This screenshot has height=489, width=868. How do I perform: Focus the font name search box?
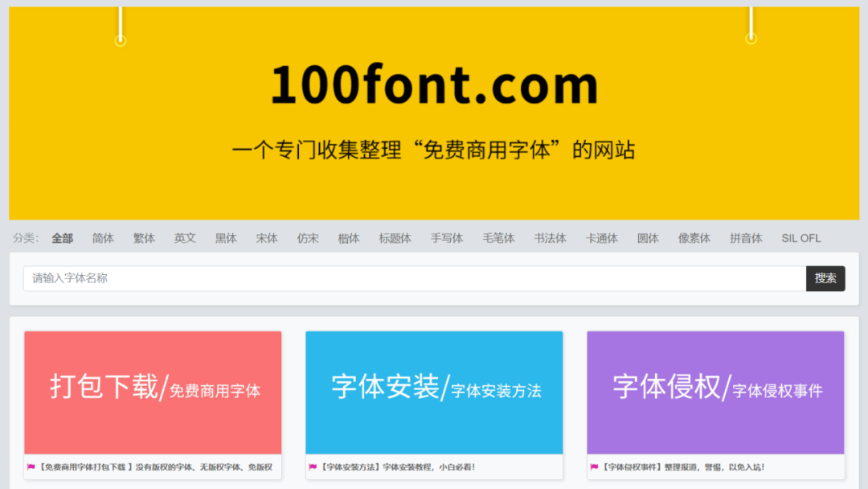point(415,278)
